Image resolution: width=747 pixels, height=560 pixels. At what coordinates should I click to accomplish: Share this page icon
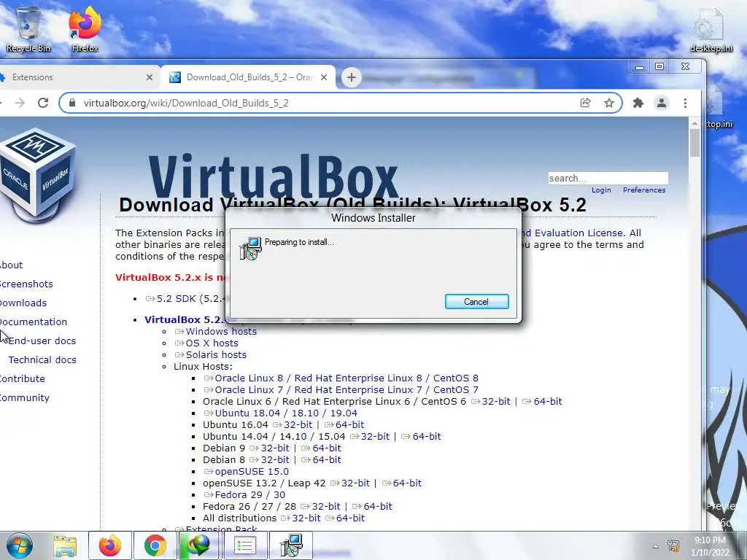pos(586,103)
